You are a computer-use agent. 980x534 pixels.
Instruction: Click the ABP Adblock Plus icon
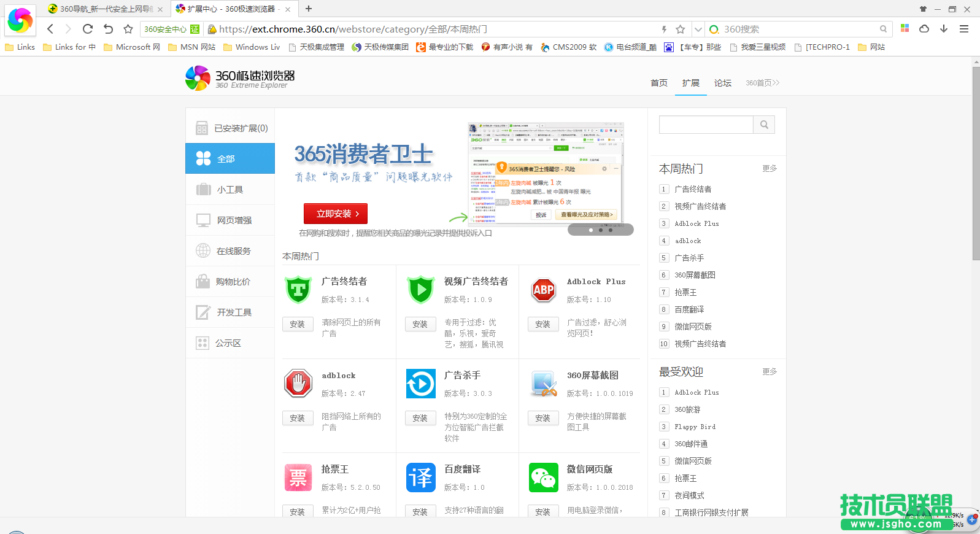coord(544,290)
